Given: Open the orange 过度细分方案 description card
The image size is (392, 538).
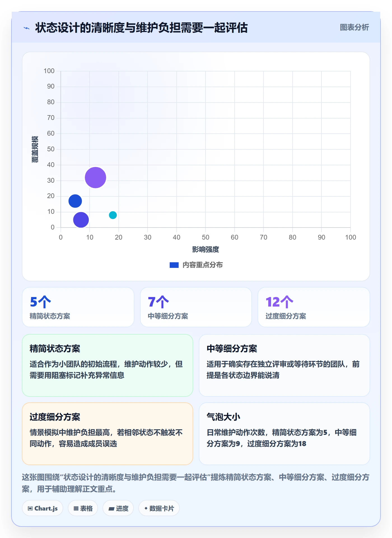Looking at the screenshot, I should (x=108, y=433).
